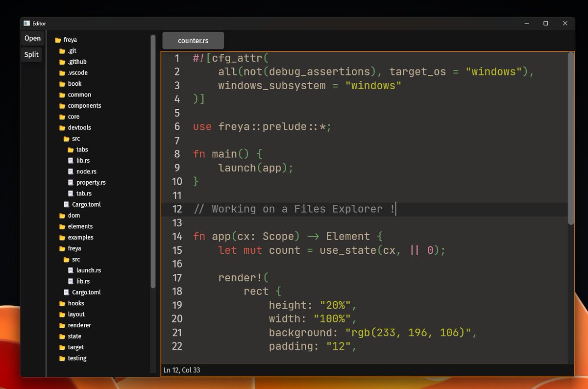Click the windows_subsystem line
The height and width of the screenshot is (389, 588).
tap(310, 86)
